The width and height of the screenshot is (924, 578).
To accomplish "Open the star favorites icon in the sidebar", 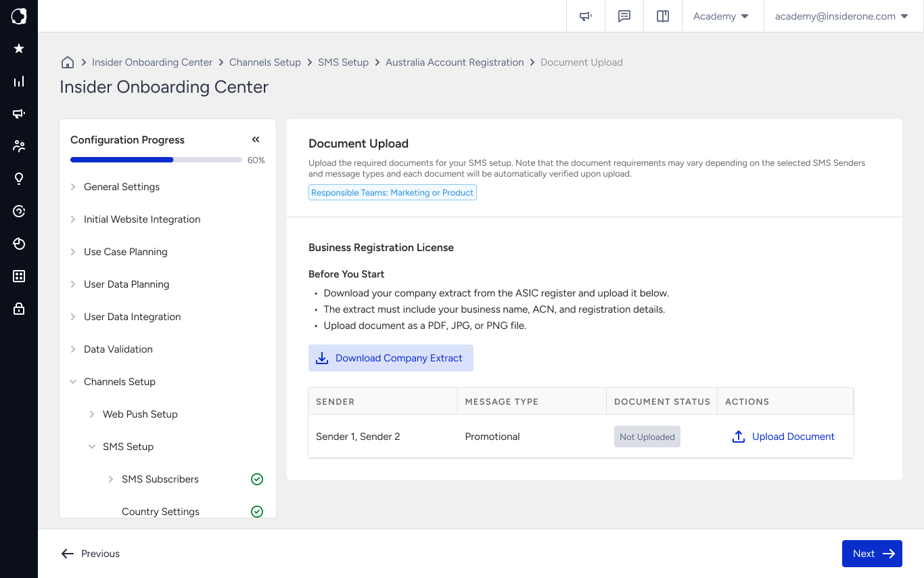I will [x=19, y=49].
